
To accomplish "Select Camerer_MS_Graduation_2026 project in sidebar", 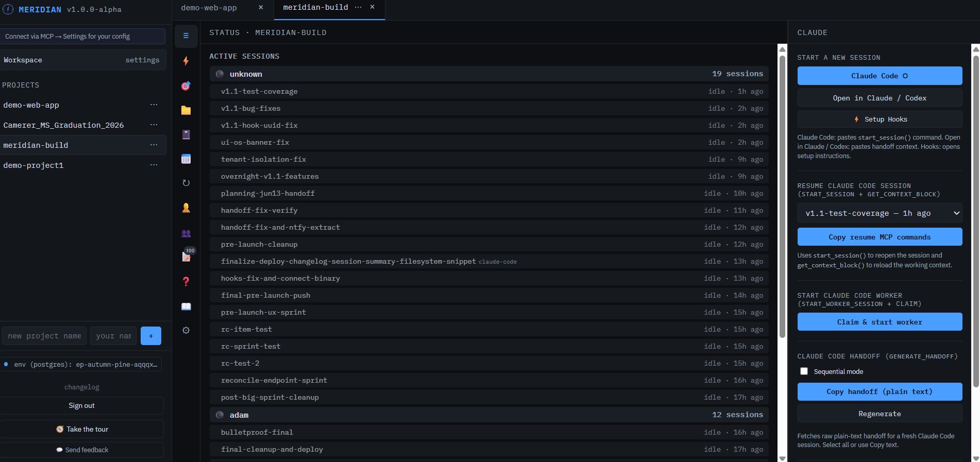I will [x=63, y=125].
